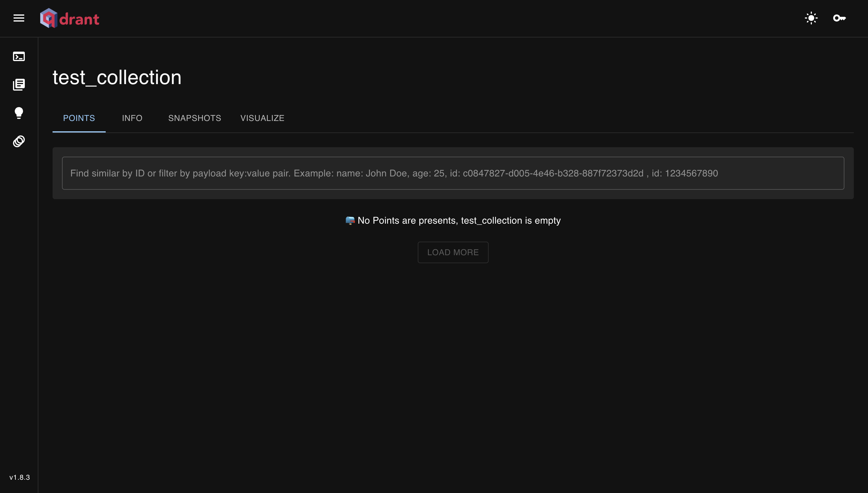Screen dimensions: 868x493
Task: Click the Qdrant logo
Action: [69, 18]
